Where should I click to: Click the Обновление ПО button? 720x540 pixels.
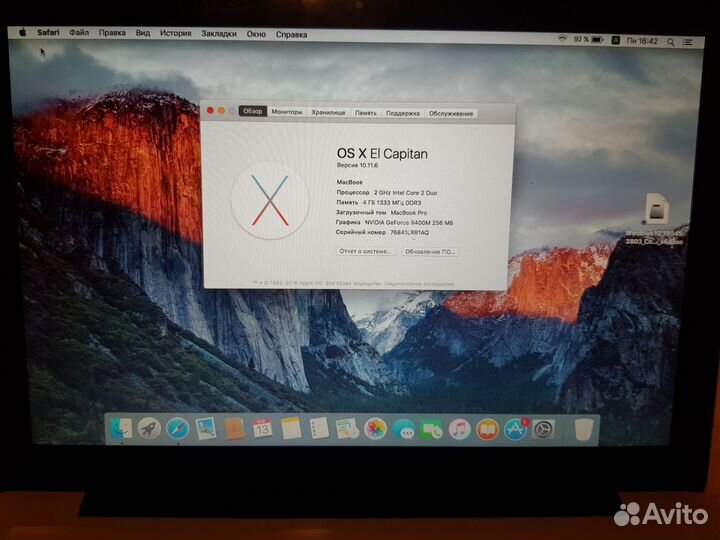coord(430,252)
